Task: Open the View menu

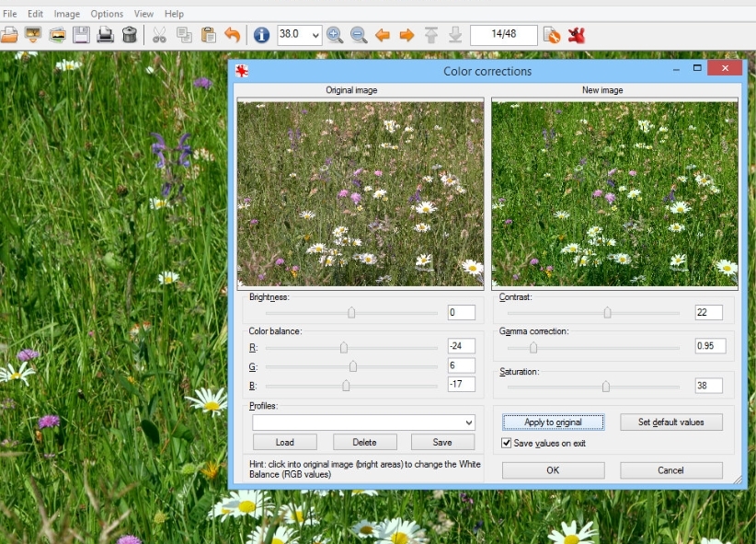Action: 143,14
